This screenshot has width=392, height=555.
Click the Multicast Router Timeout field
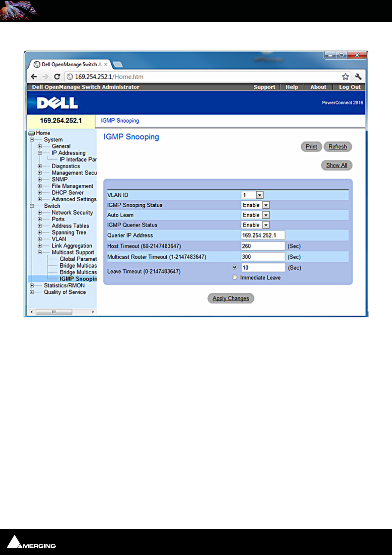click(x=263, y=257)
